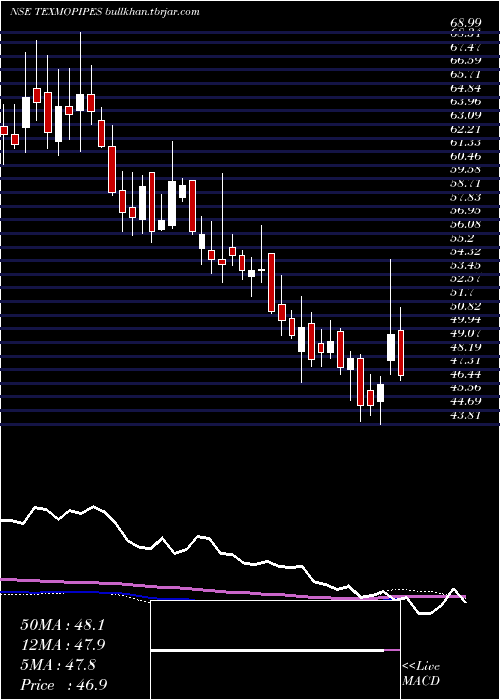Click the 56.08 price axis label
The width and height of the screenshot is (500, 700).
click(465, 224)
